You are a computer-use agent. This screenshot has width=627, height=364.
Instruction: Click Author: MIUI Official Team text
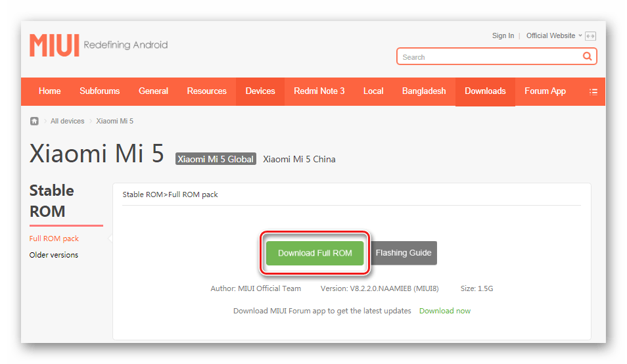[256, 288]
